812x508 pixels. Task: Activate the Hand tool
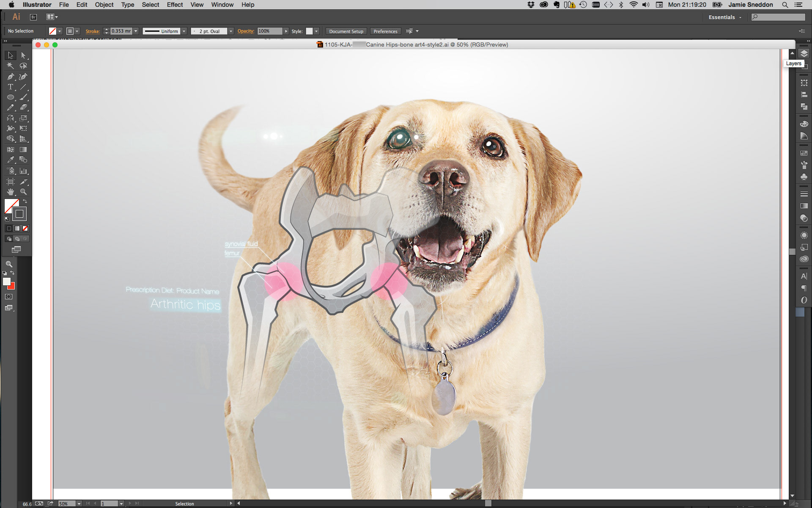coord(10,192)
